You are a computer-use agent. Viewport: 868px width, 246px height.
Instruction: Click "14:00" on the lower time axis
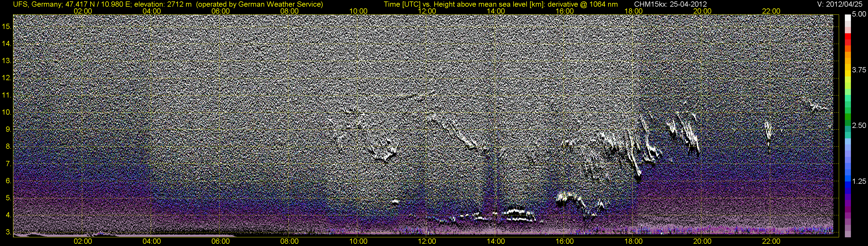tap(496, 241)
